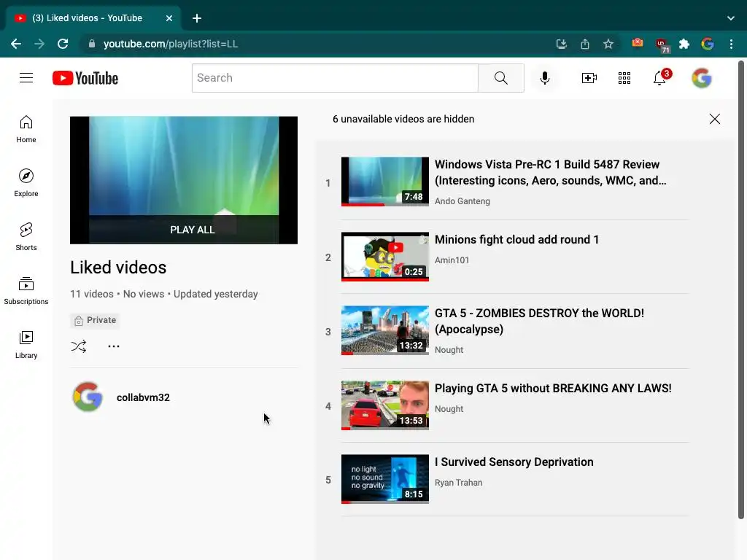The width and height of the screenshot is (747, 560).
Task: Open Minions fight cloud add round 1 title
Action: [516, 239]
